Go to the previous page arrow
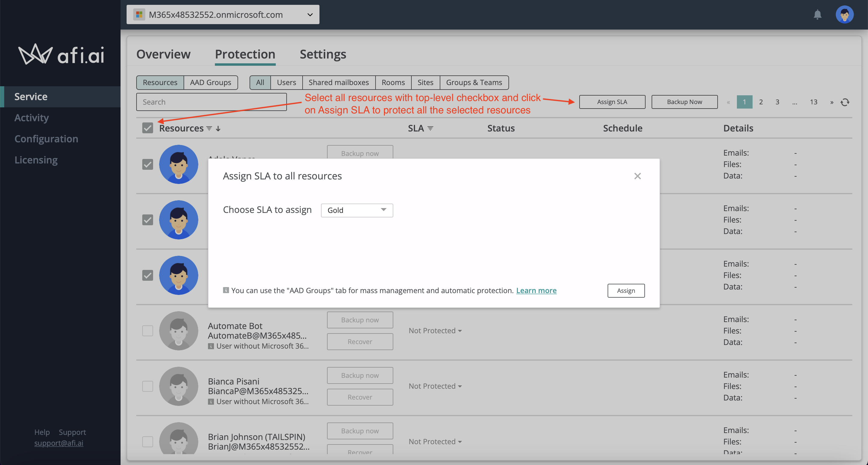 coord(728,102)
